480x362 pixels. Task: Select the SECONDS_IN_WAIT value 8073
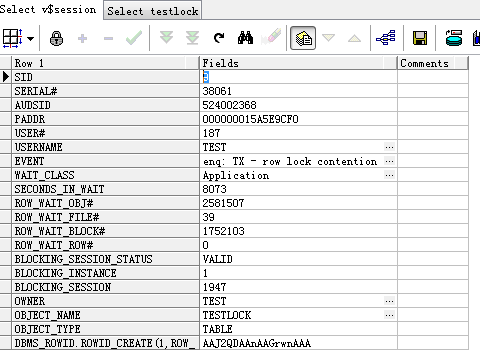tap(215, 189)
